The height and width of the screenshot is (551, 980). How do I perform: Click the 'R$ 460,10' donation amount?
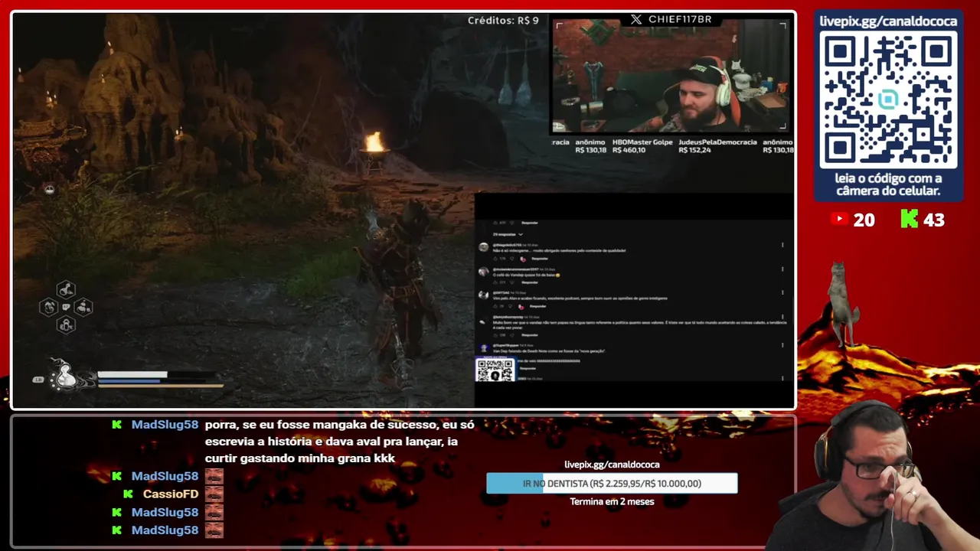point(629,150)
